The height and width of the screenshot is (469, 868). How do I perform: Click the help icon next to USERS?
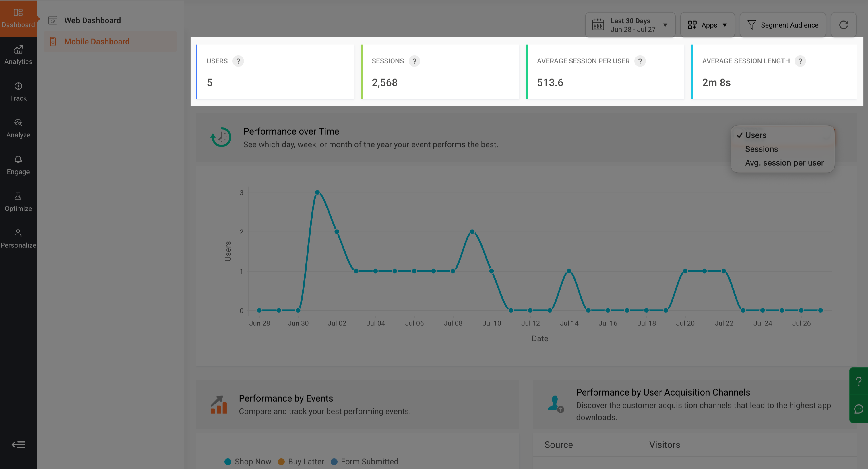pos(238,61)
